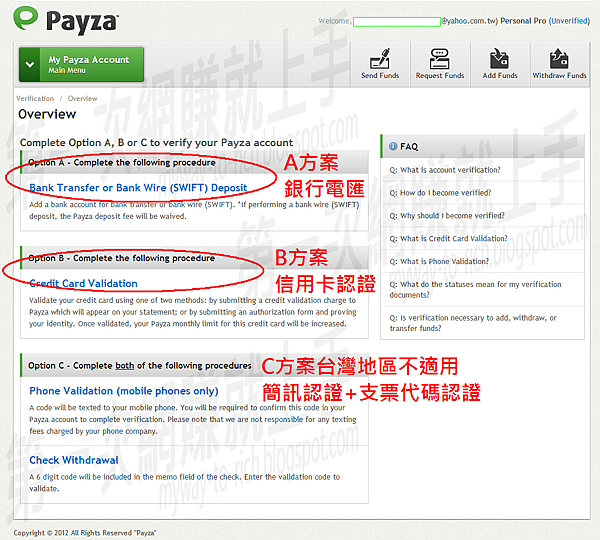Open Bank Transfer or Bank Wire Deposit link
The image size is (600, 540).
click(138, 188)
